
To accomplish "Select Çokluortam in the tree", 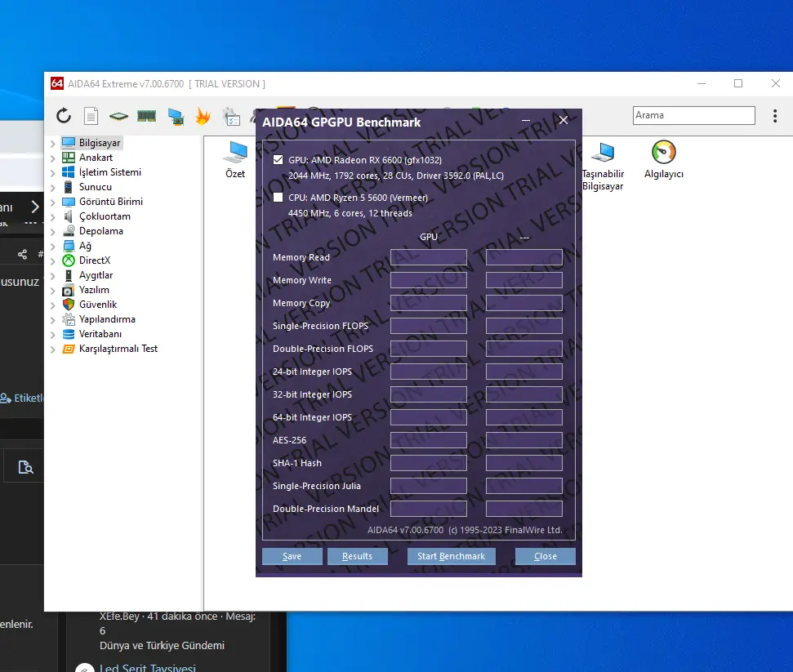I will pos(105,216).
